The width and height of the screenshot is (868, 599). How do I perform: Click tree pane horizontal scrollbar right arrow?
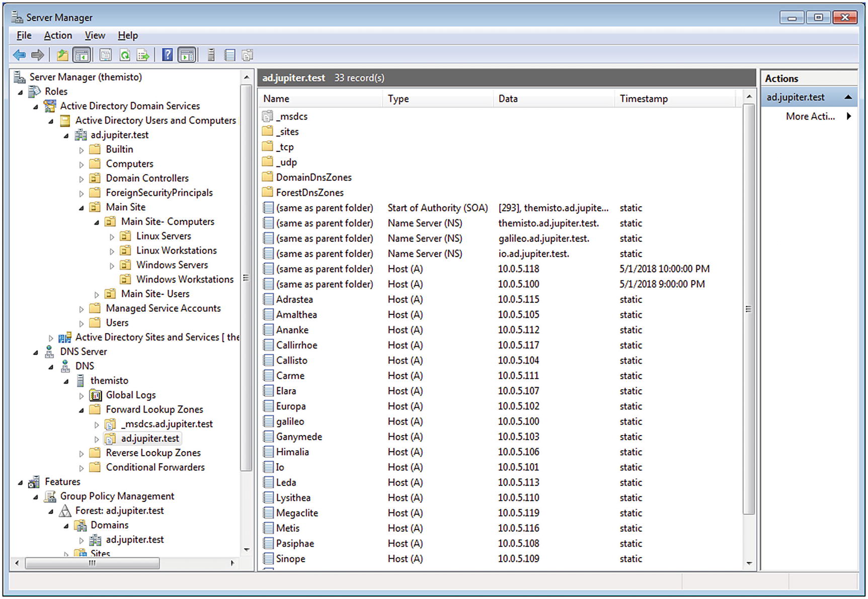[232, 563]
